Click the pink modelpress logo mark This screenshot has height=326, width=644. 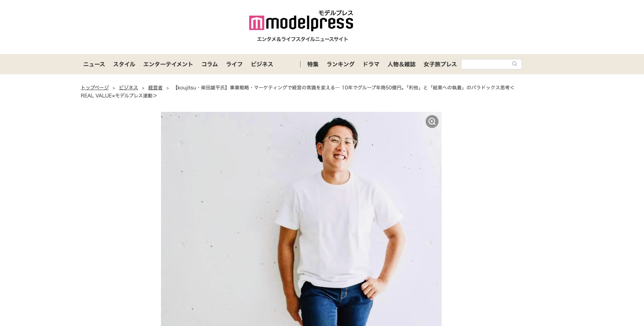click(x=257, y=23)
